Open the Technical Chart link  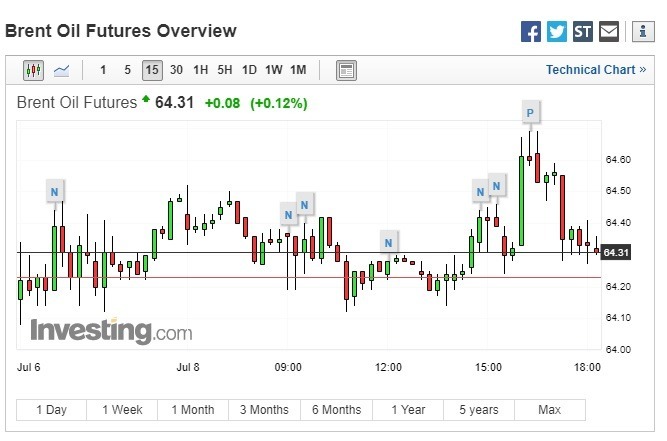pos(596,70)
